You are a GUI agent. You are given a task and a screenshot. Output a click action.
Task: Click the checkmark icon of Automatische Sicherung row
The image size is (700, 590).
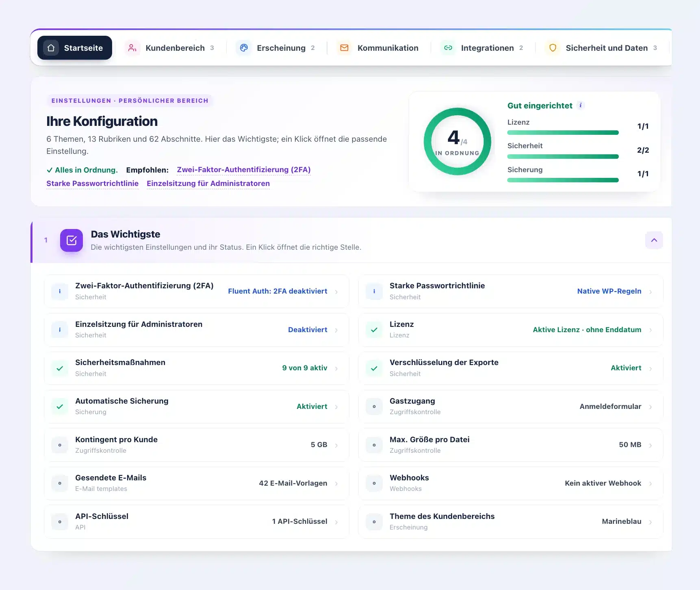[60, 406]
